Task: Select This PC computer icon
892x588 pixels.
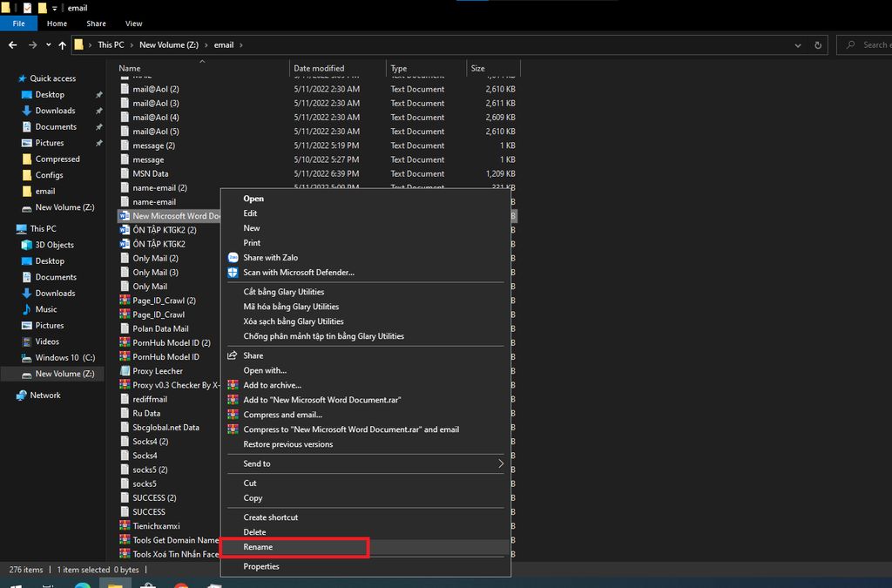Action: pos(22,228)
